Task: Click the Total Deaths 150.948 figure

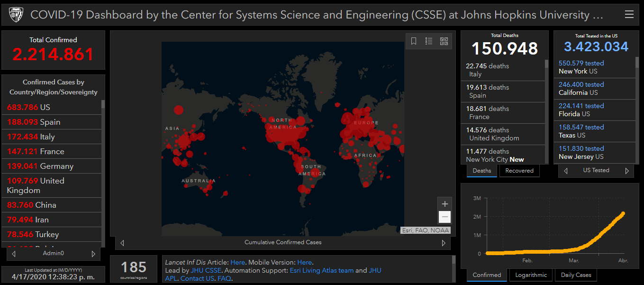Action: [505, 48]
